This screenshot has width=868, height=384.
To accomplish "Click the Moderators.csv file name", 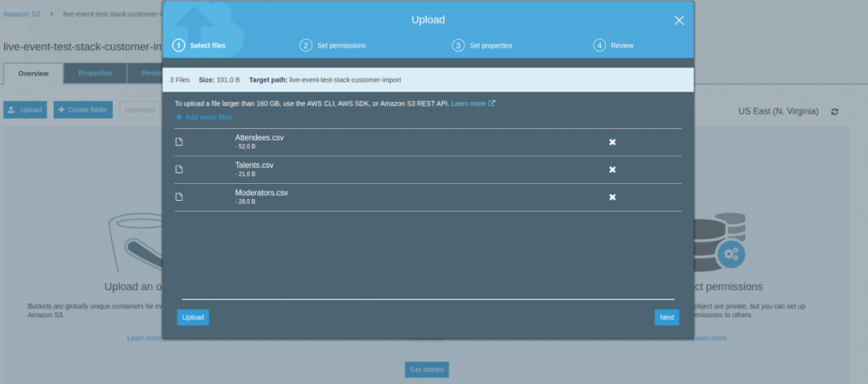I will tap(261, 193).
